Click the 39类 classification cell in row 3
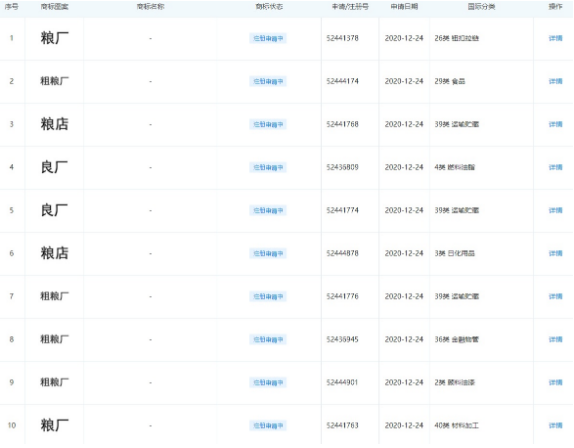Screen dimensions: 574x448 coord(456,124)
